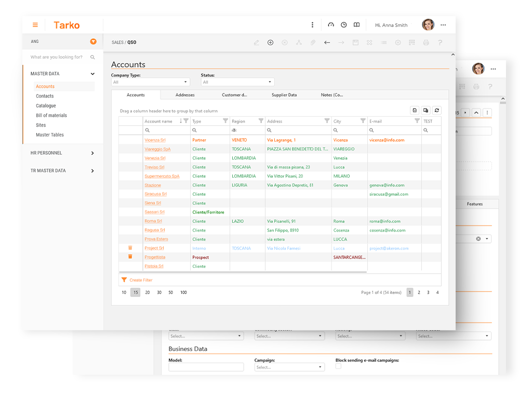Click the refresh grid icon

pos(437,110)
